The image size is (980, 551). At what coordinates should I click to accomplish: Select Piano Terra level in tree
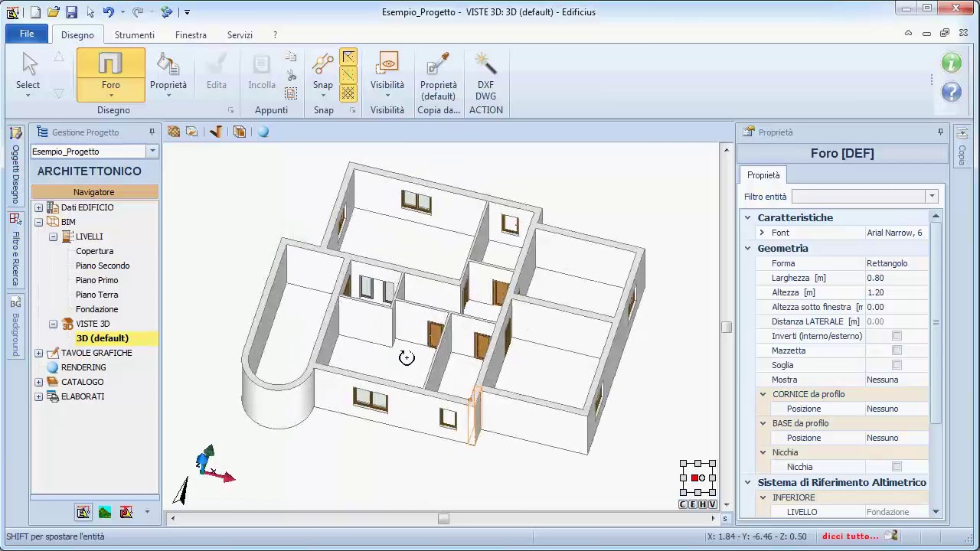tap(96, 295)
